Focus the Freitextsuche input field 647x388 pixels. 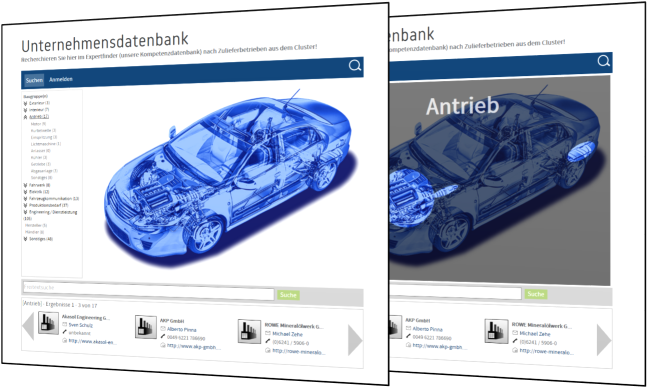(148, 291)
